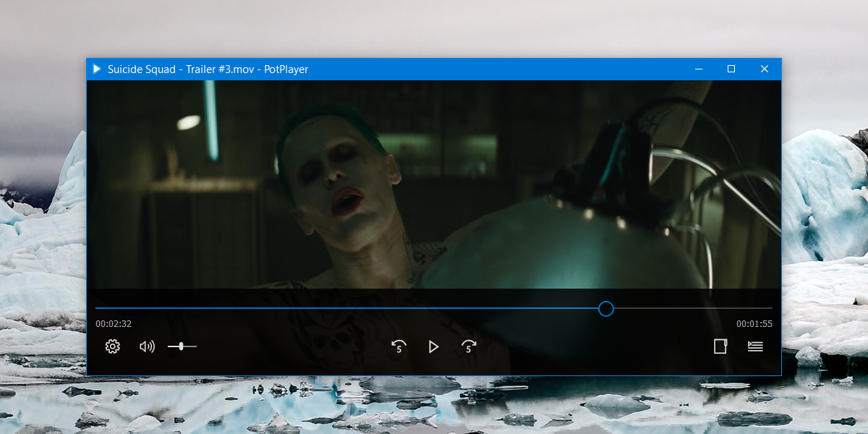The image size is (868, 434).
Task: Click the elapsed time 00:02:32
Action: (114, 324)
